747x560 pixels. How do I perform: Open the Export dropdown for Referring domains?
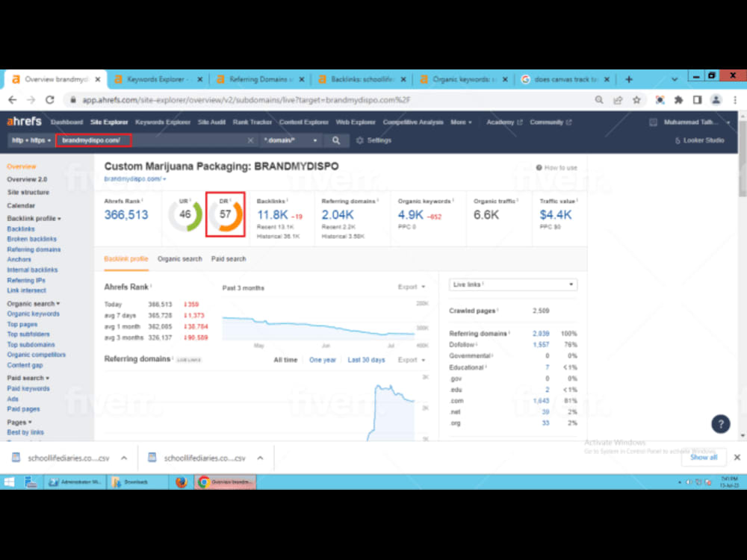(412, 360)
